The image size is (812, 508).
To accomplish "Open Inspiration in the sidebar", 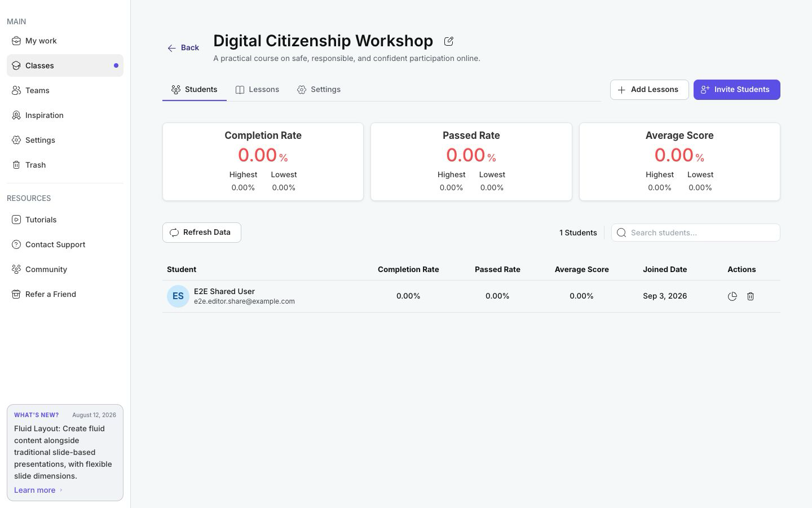I will pyautogui.click(x=65, y=115).
